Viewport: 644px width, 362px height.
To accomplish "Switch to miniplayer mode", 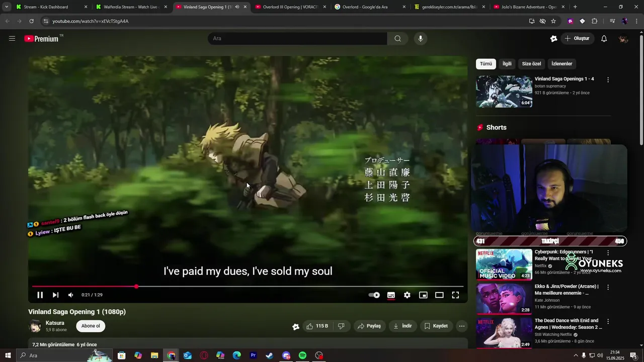I will [x=423, y=295].
